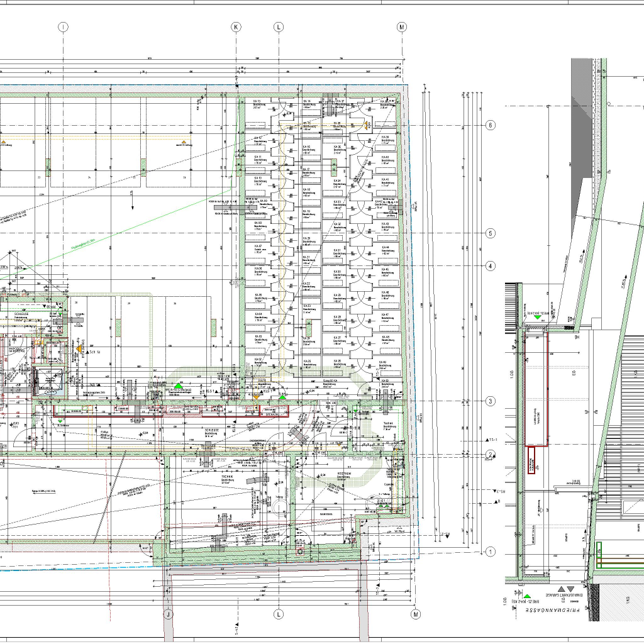Click the TECHNIK room label
Screen dimensions: 644x644
(227, 477)
